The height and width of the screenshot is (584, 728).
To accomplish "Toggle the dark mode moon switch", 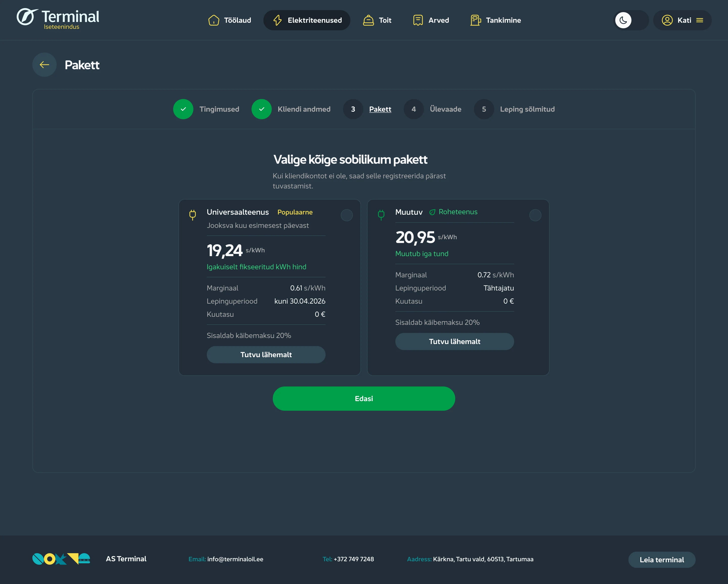I will coord(630,20).
